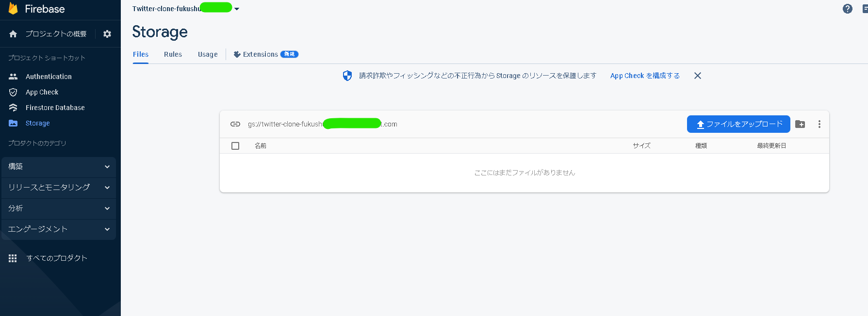
Task: Click the 新規 badge next to Extensions
Action: click(290, 54)
